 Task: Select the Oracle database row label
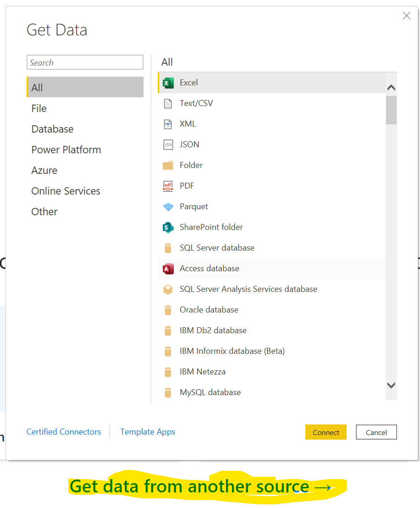pos(209,310)
